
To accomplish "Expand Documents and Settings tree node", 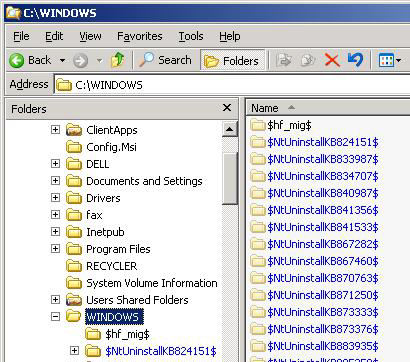I will click(55, 180).
